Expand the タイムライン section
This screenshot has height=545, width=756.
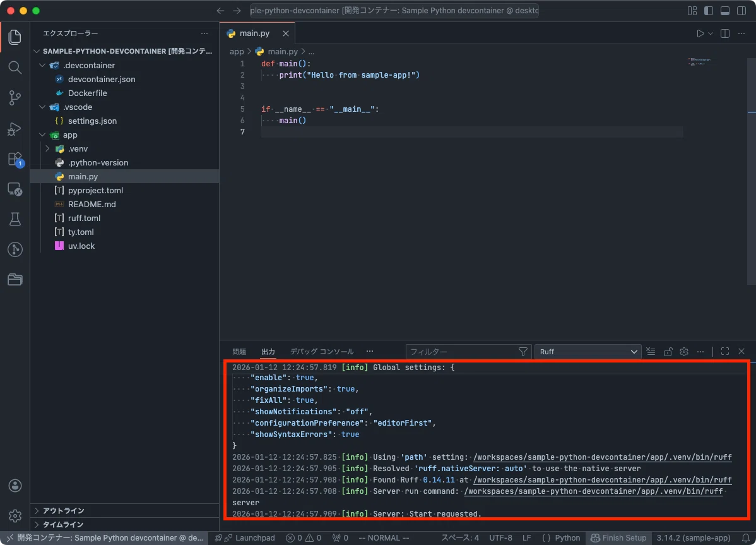(x=126, y=524)
